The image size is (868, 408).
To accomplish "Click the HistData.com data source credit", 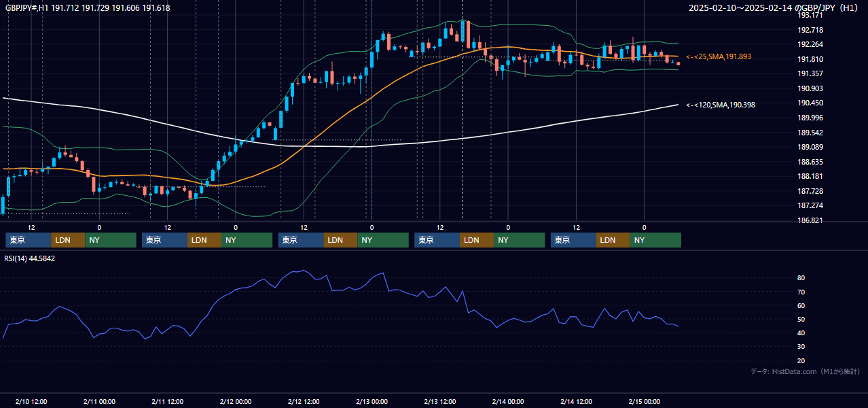I will [806, 371].
